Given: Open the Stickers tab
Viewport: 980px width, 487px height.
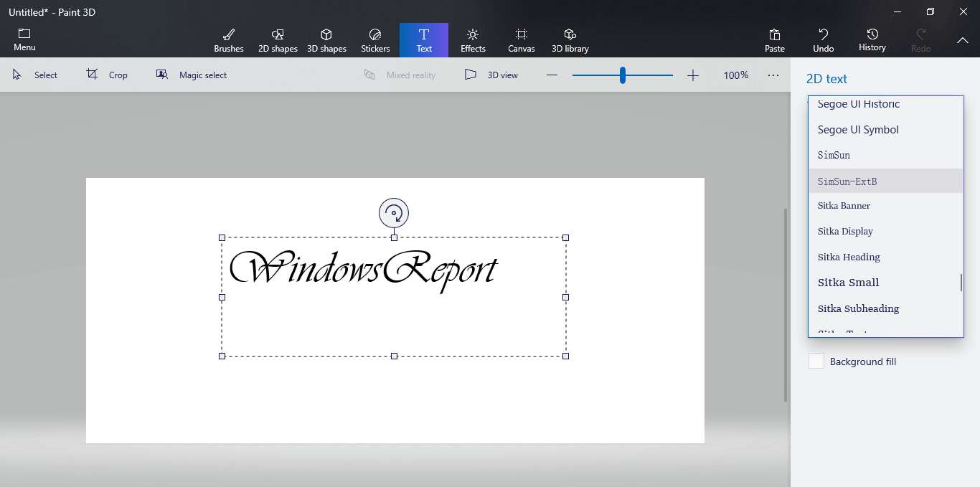Looking at the screenshot, I should point(375,40).
